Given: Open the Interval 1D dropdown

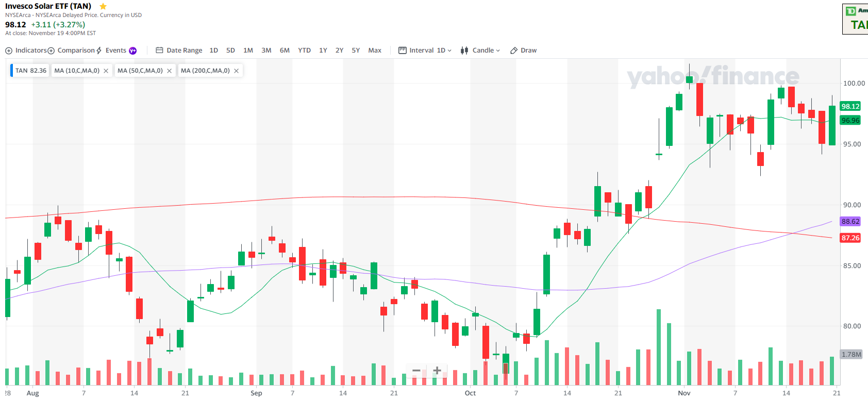Looking at the screenshot, I should pos(425,51).
